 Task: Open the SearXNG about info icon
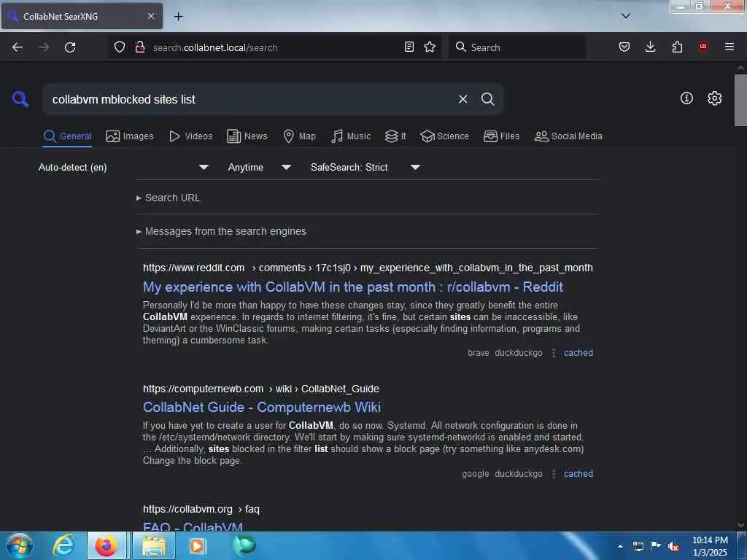(686, 98)
